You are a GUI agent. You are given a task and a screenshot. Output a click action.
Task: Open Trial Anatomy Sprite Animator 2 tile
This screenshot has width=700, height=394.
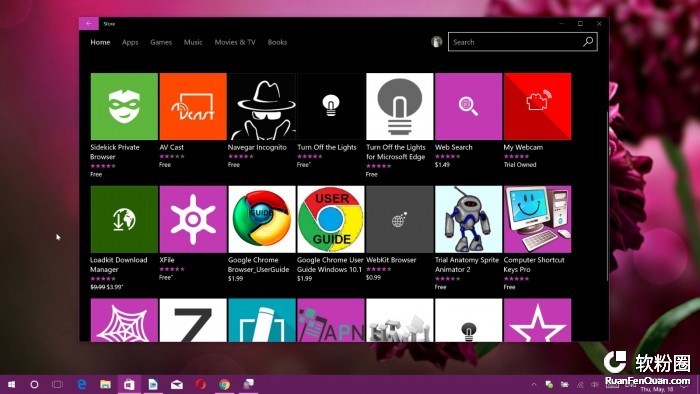point(468,219)
